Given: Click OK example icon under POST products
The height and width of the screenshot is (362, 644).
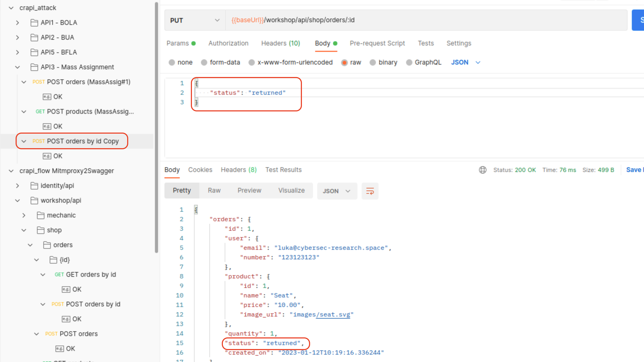Looking at the screenshot, I should click(47, 126).
